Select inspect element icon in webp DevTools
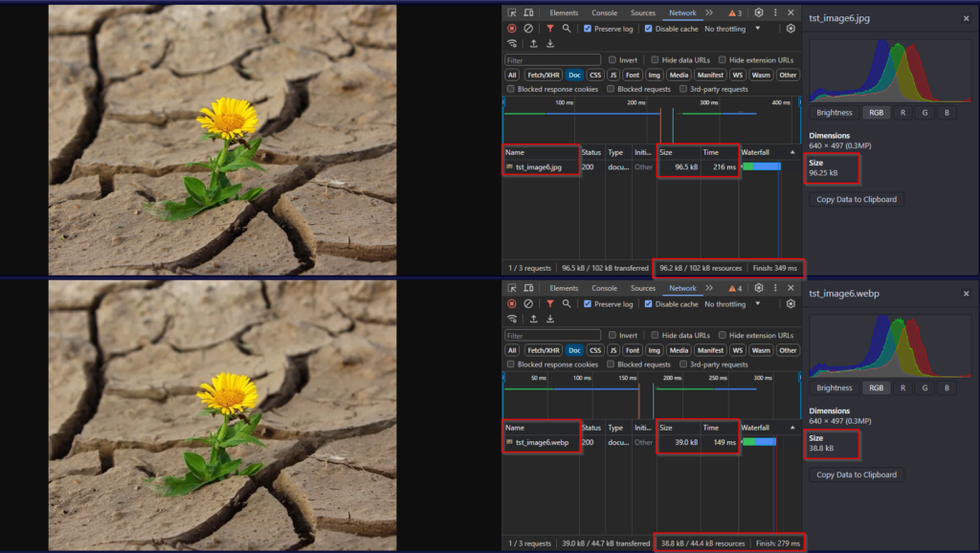Image resolution: width=980 pixels, height=553 pixels. [512, 288]
